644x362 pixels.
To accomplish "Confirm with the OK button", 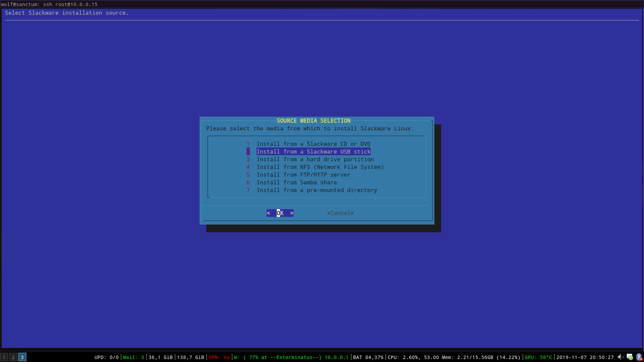I will pyautogui.click(x=280, y=213).
